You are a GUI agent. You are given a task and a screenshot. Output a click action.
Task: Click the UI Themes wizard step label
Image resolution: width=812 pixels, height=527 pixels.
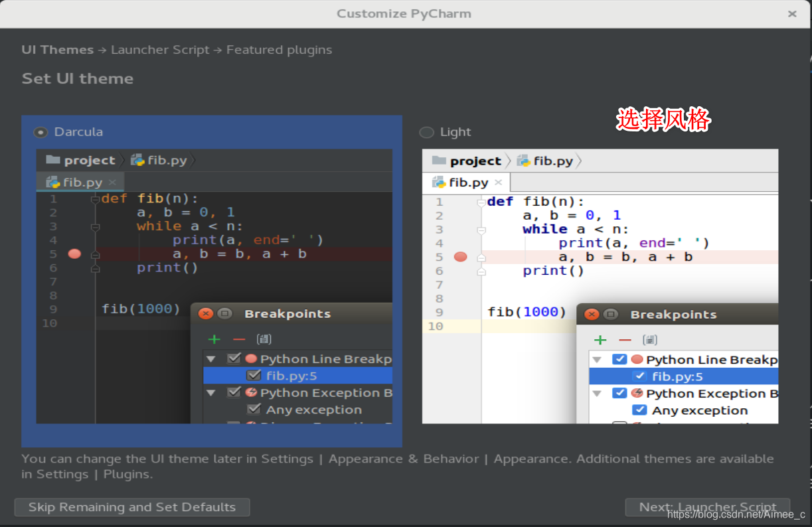coord(57,50)
